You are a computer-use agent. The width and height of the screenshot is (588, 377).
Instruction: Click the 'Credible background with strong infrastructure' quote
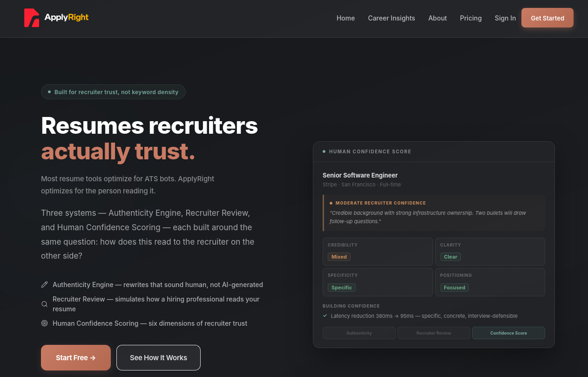tap(428, 217)
